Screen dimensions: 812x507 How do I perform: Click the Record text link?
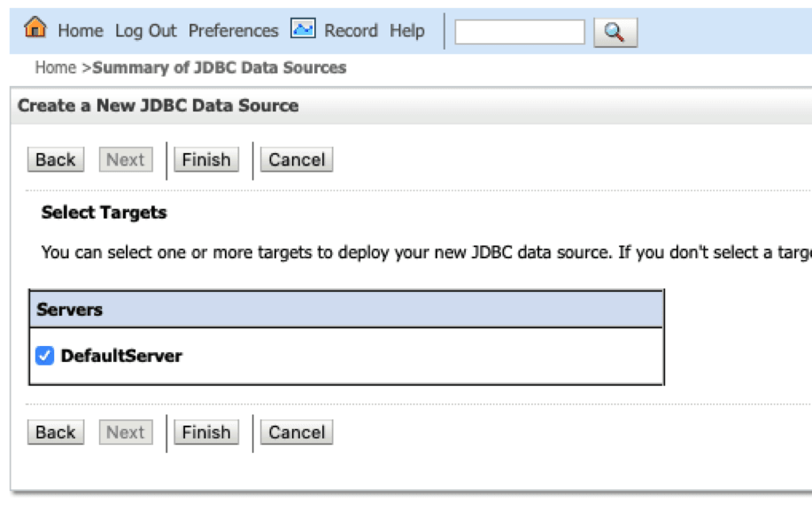point(351,31)
